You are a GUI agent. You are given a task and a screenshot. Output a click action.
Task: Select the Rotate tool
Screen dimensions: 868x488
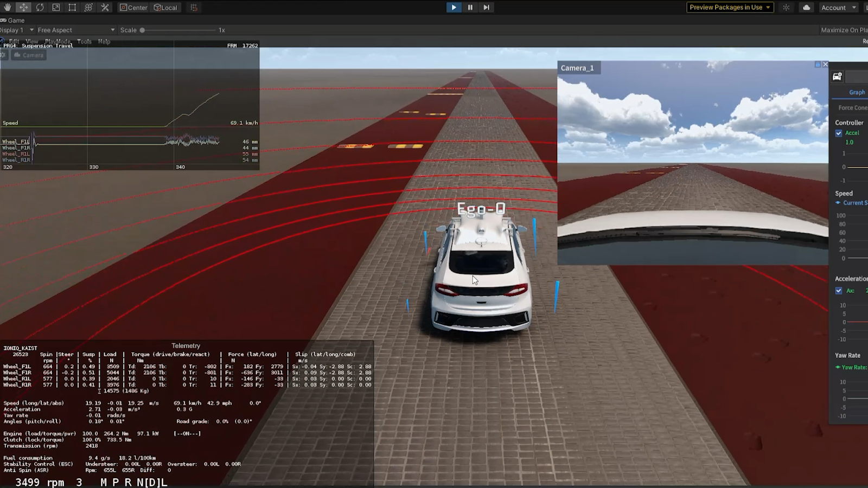[39, 7]
